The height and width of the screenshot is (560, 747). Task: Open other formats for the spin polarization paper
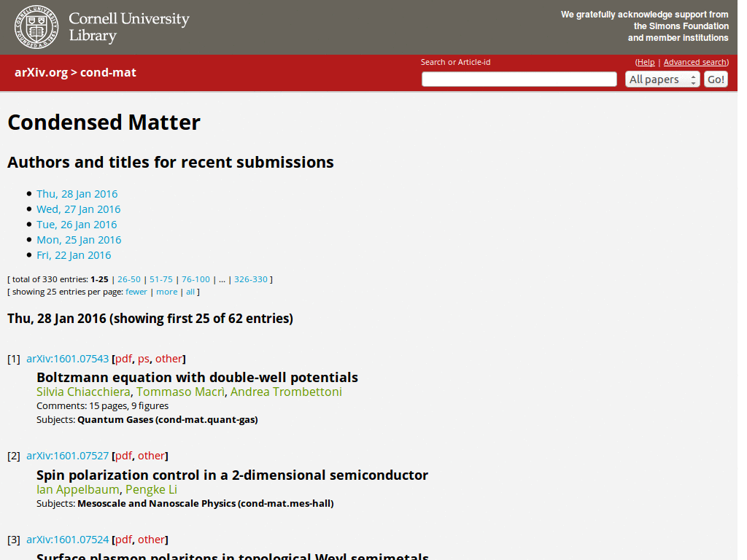151,455
